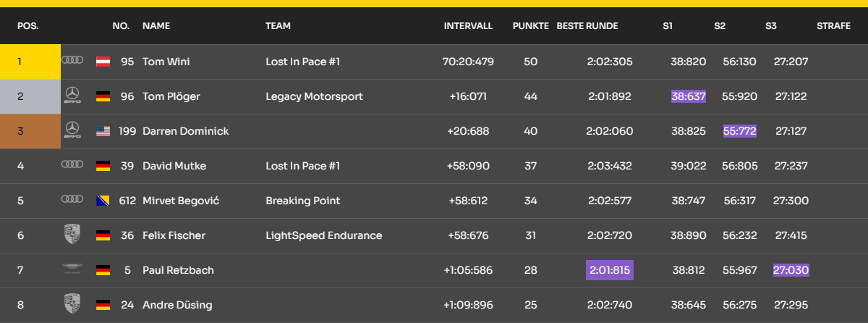
Task: Click the Austrian flag next to number 95
Action: click(x=103, y=62)
